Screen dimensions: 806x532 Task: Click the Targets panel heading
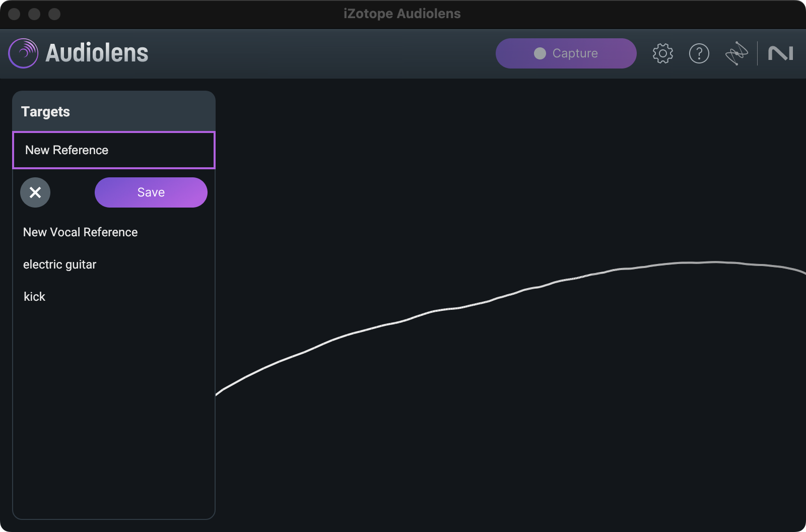[x=46, y=112]
